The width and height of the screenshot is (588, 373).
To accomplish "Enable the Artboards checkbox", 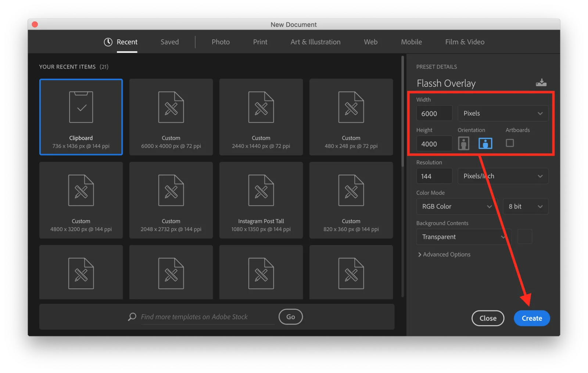I will point(510,143).
